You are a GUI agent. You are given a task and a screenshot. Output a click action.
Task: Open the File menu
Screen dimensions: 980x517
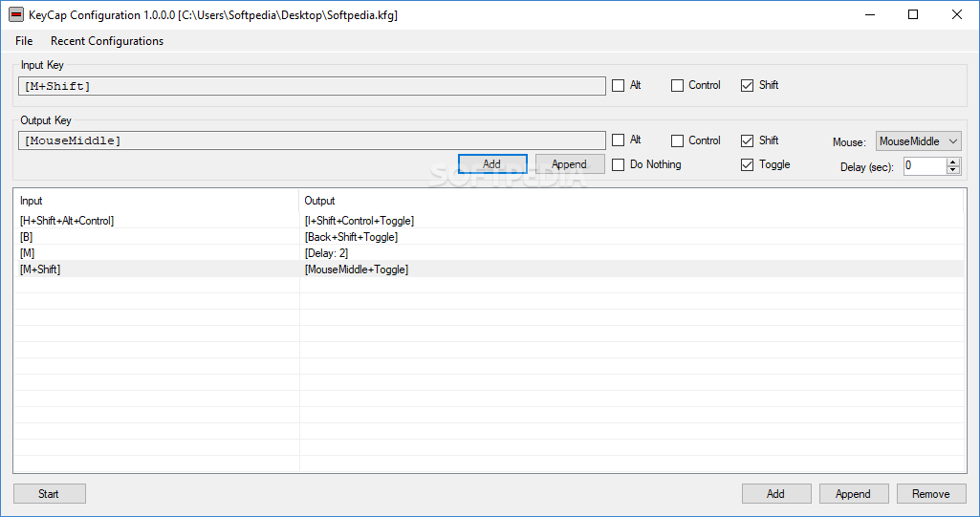[24, 40]
